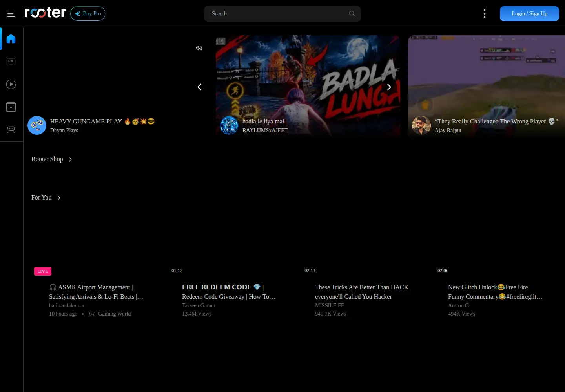The height and width of the screenshot is (392, 565).
Task: Open the hamburger menu icon
Action: (x=11, y=14)
